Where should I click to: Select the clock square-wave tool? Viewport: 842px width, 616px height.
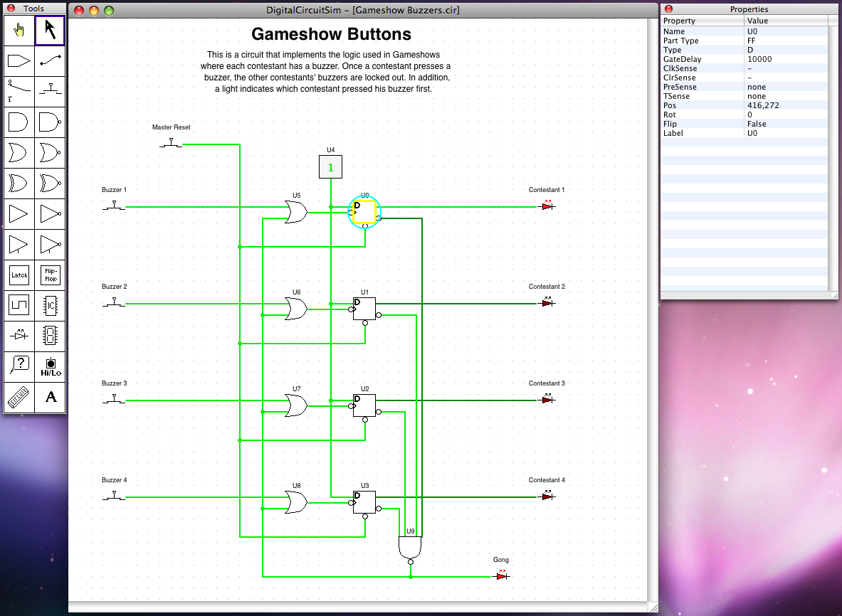coord(19,305)
